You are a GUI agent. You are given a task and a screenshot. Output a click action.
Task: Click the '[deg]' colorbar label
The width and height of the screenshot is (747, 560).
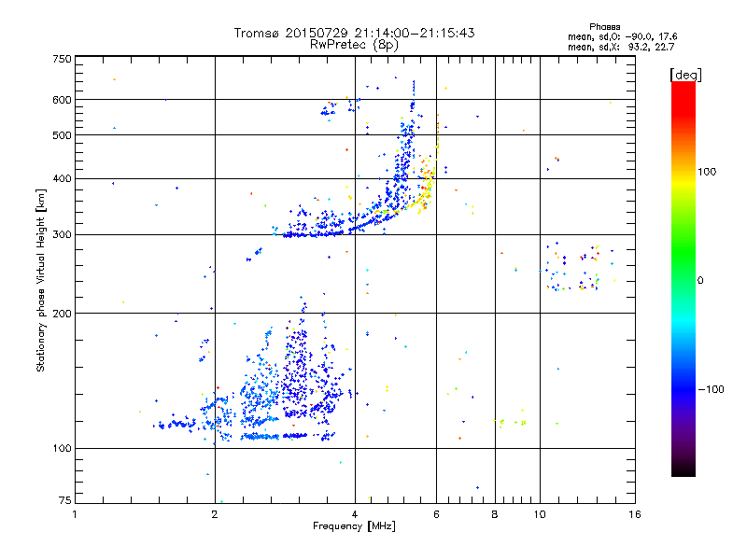(x=685, y=75)
